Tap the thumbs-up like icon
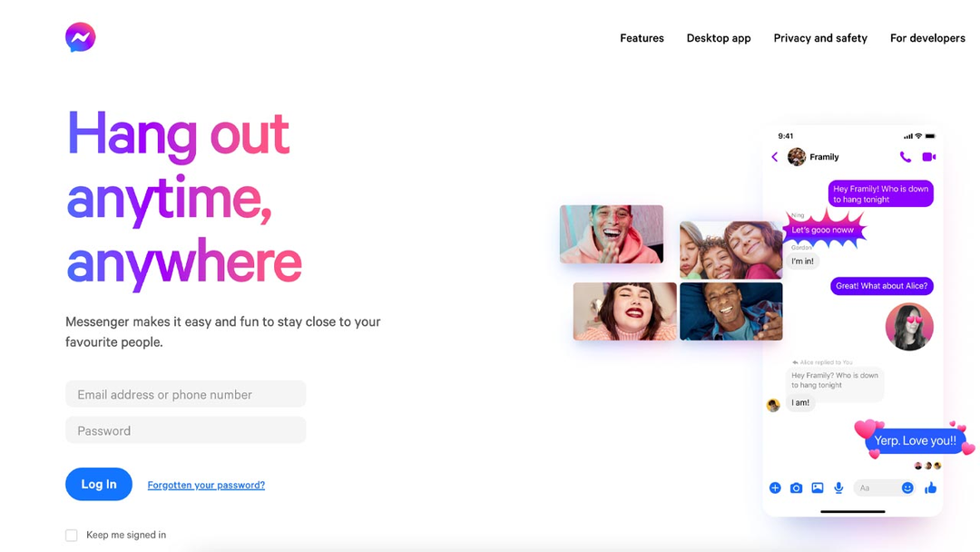 [x=931, y=488]
